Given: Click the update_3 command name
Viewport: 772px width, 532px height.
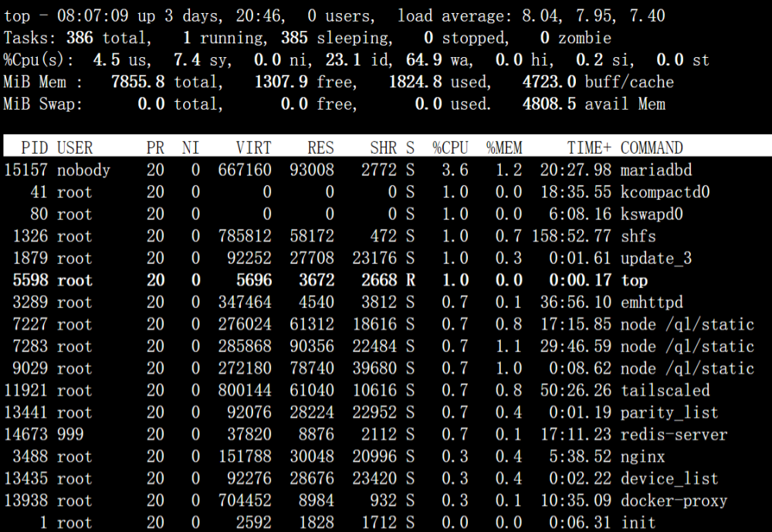Looking at the screenshot, I should (655, 258).
